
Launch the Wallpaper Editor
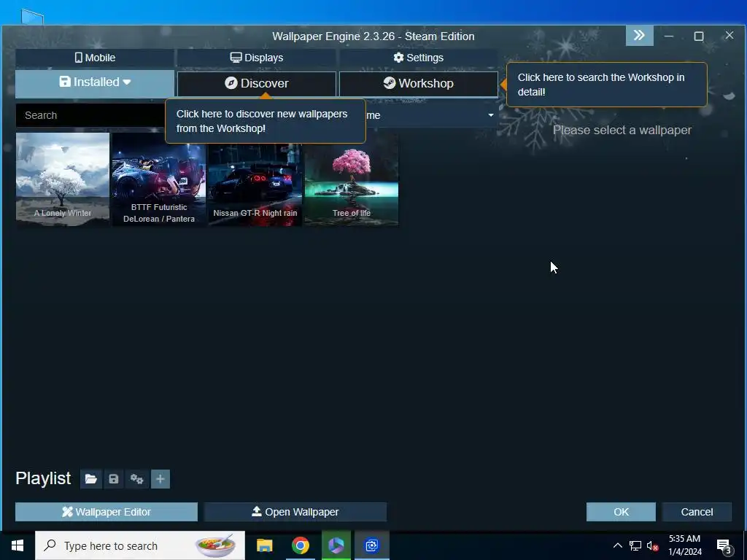(107, 512)
